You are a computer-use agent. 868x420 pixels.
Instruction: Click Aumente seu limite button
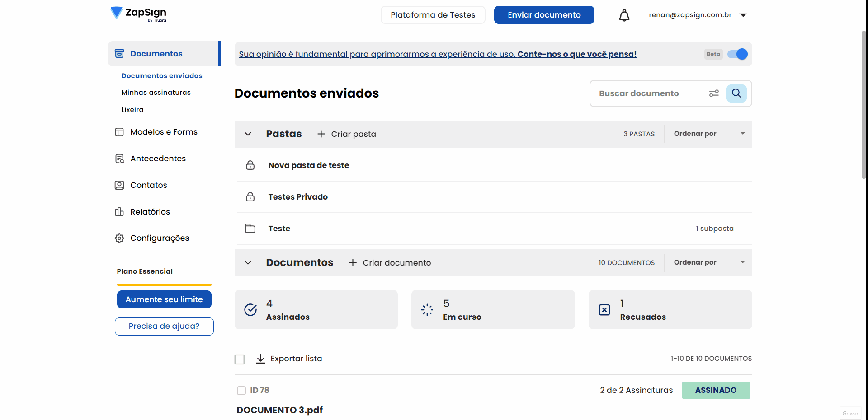[164, 299]
